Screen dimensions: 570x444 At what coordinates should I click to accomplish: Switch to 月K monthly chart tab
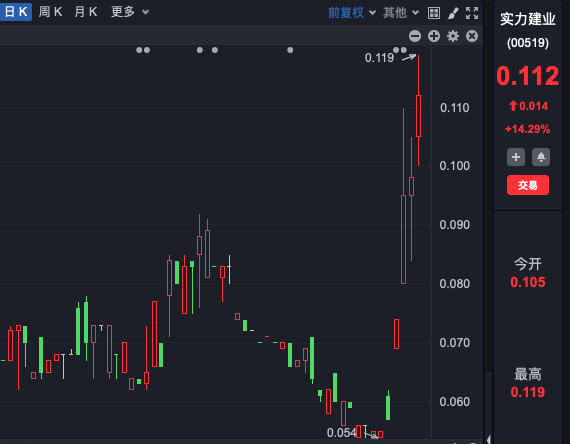(x=86, y=12)
